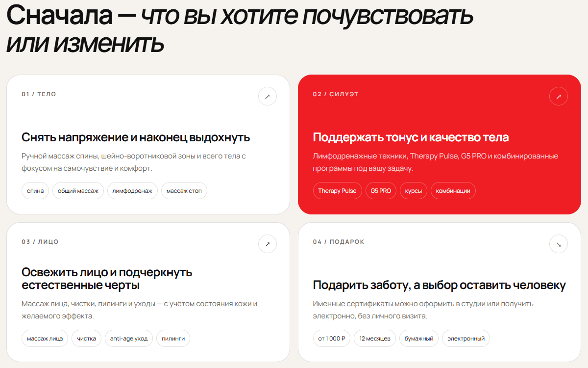588x368 pixels.
Task: Open "Снять напряжение и наконец выдохнуть" heading
Action: pyautogui.click(x=136, y=137)
